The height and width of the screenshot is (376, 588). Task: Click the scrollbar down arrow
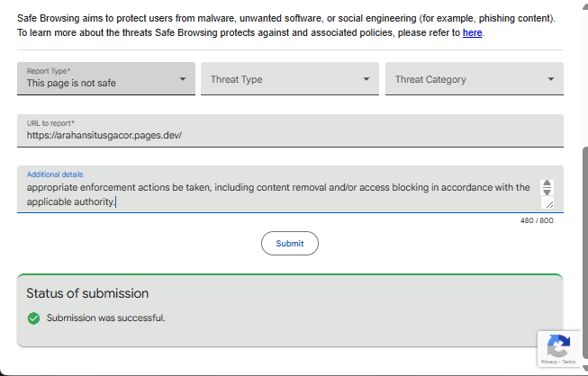(x=583, y=370)
